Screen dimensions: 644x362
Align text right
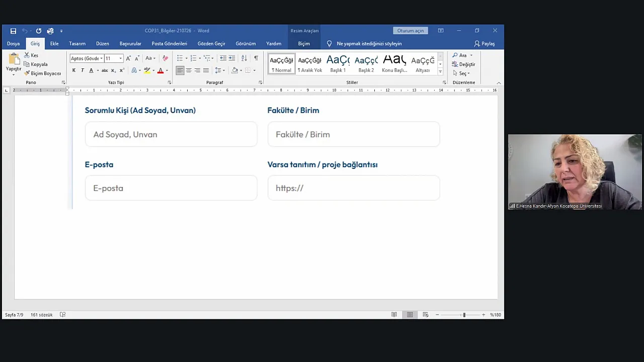(x=197, y=70)
